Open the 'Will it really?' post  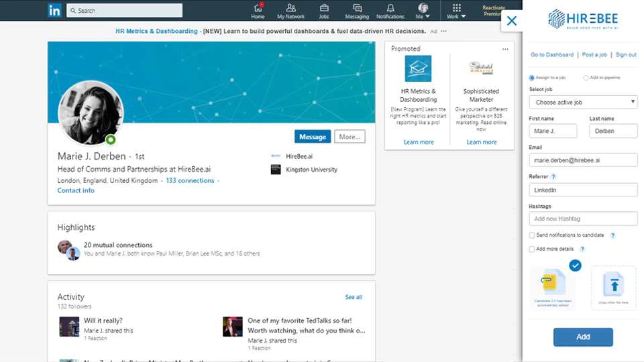103,320
